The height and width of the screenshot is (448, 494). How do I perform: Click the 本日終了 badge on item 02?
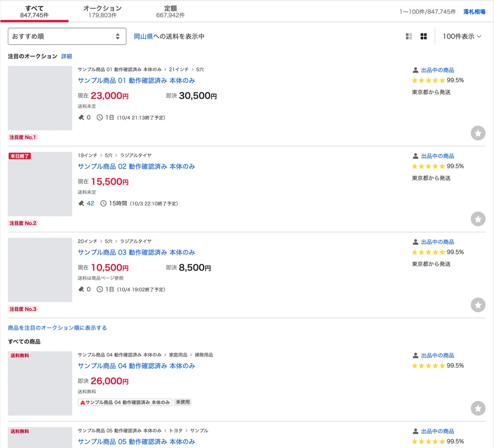(19, 156)
